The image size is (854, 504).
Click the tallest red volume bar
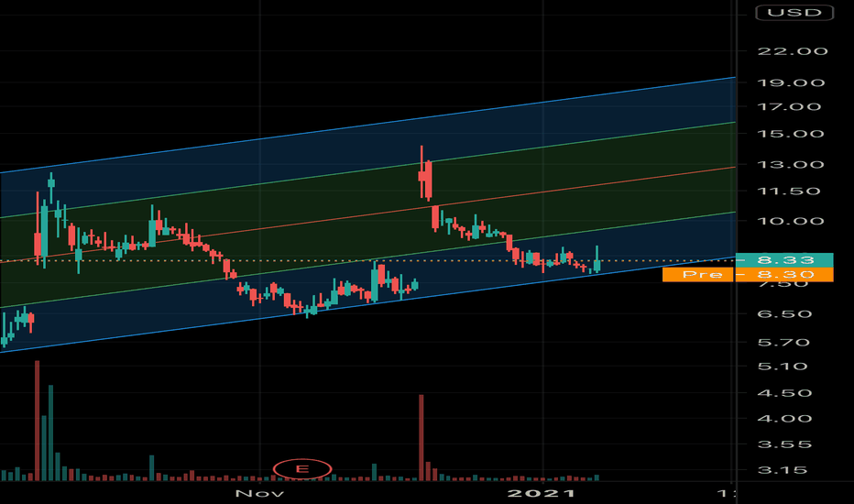(x=37, y=421)
